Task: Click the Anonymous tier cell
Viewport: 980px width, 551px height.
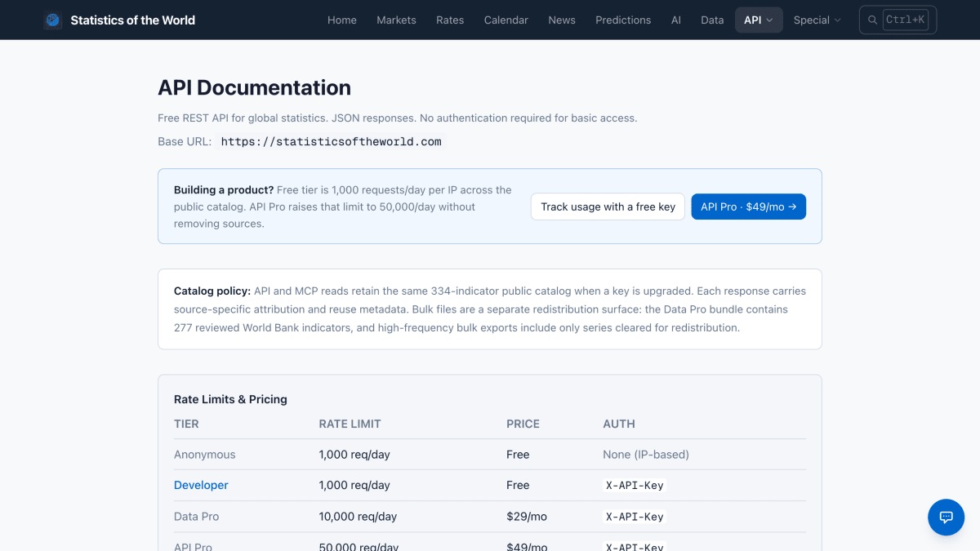Action: coord(204,455)
